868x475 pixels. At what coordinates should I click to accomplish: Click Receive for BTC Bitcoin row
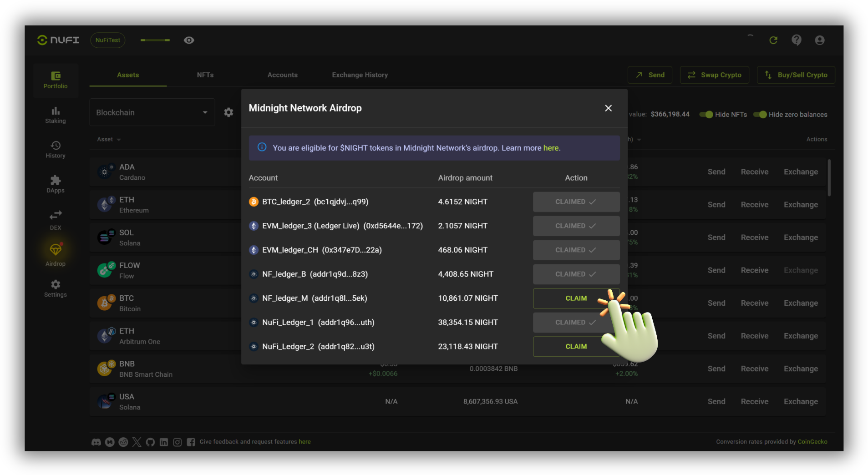coord(755,303)
